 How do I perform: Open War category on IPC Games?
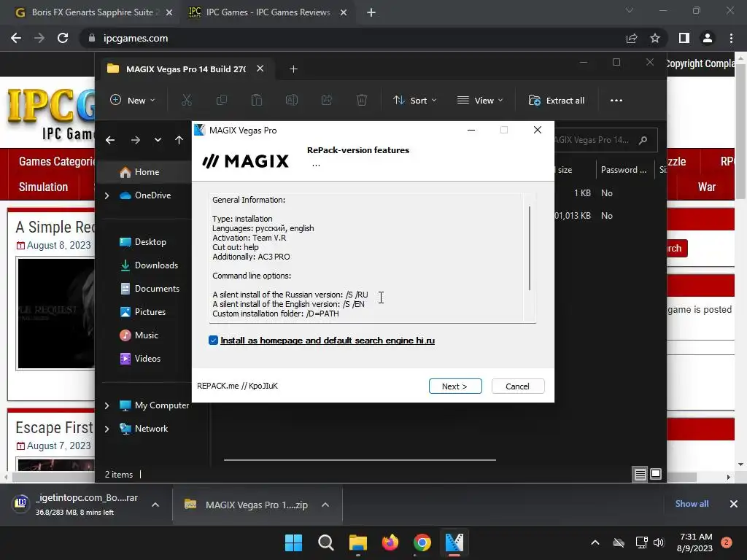[707, 187]
